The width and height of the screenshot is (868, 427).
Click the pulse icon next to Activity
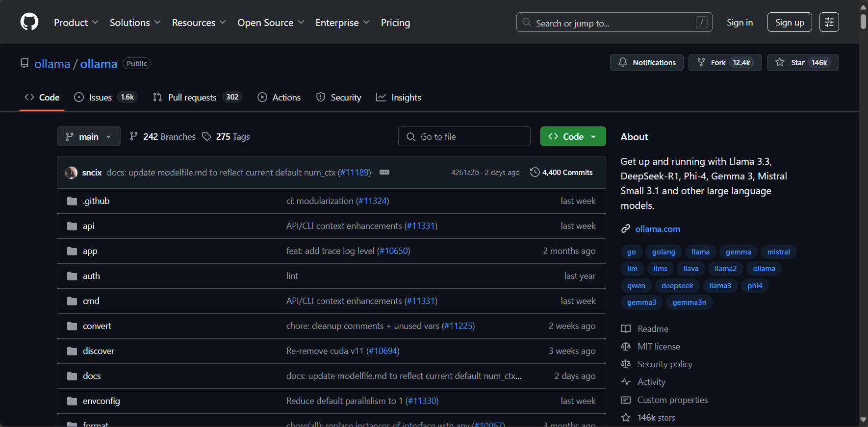tap(626, 382)
